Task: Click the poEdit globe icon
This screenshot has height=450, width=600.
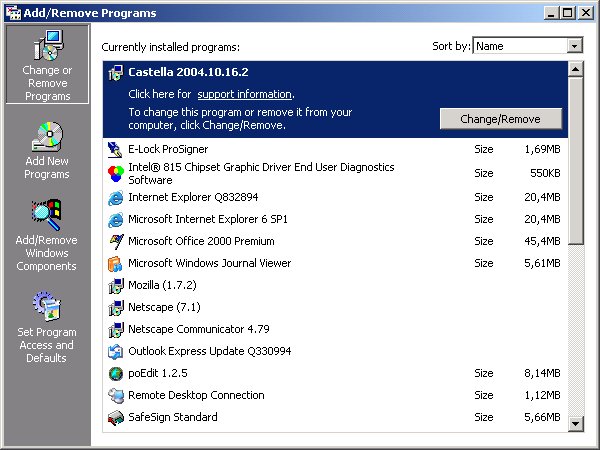Action: tap(116, 373)
